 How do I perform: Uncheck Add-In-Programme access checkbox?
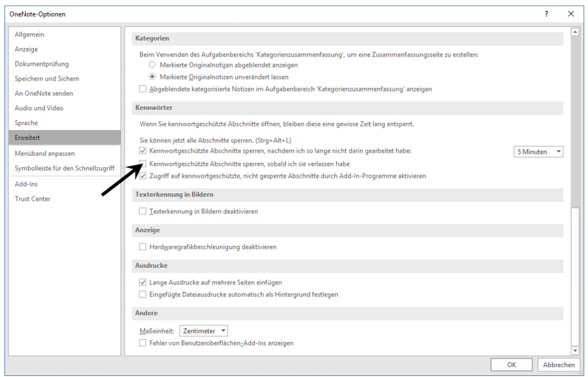pos(143,176)
